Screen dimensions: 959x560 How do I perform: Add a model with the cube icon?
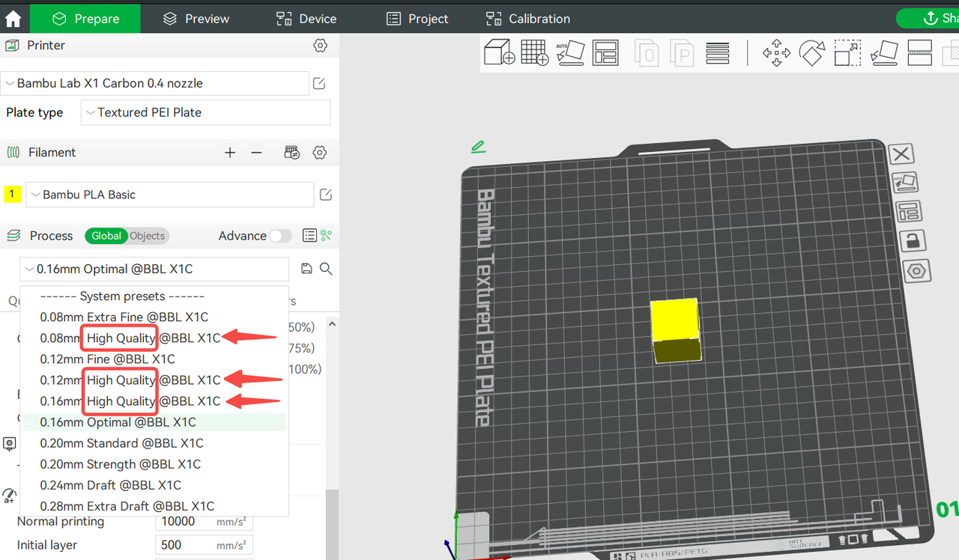tap(499, 53)
